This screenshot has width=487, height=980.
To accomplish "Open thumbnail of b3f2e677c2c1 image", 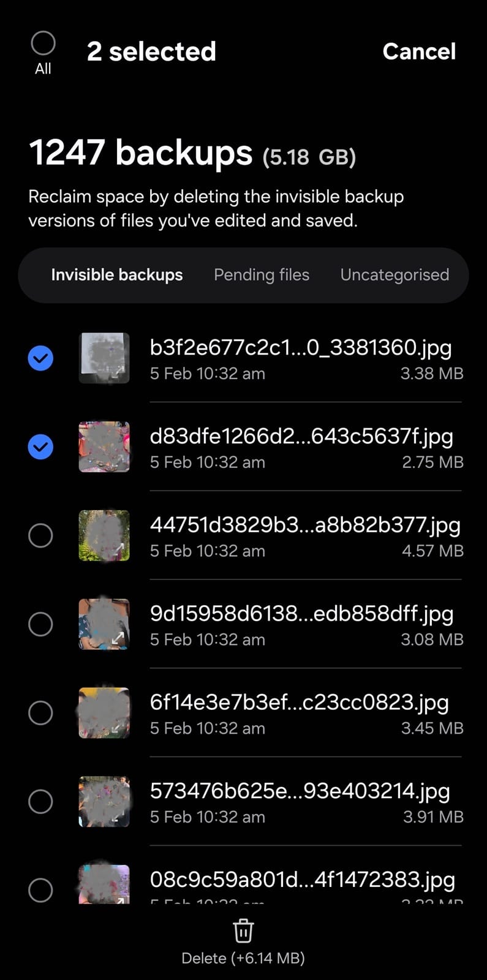I will pos(104,358).
